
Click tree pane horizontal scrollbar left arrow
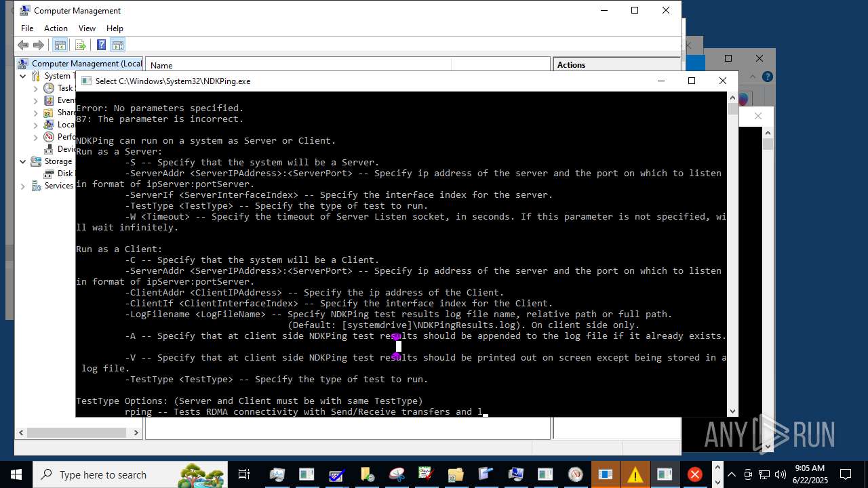[21, 432]
